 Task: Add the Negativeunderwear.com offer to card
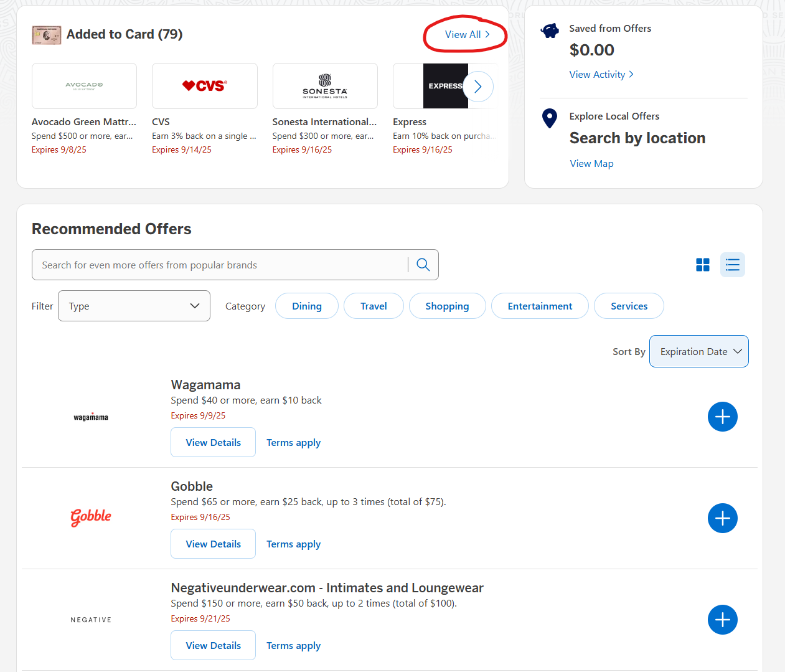723,620
